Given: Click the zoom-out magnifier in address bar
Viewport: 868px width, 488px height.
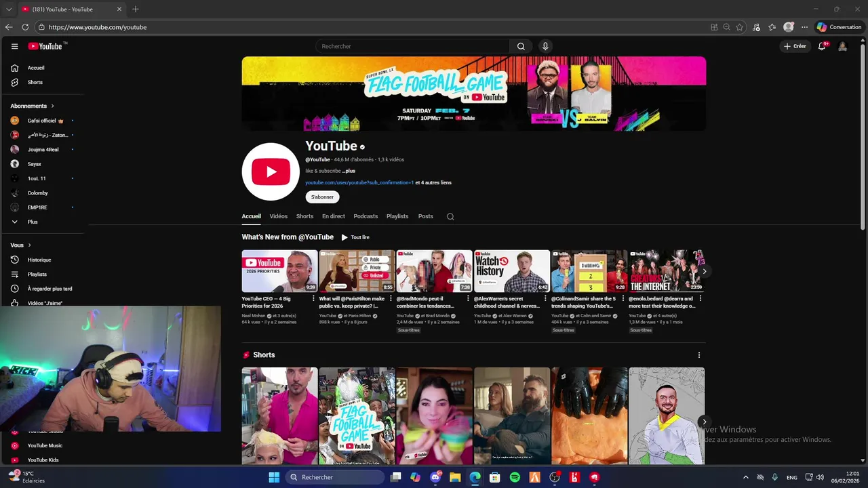Looking at the screenshot, I should 726,27.
